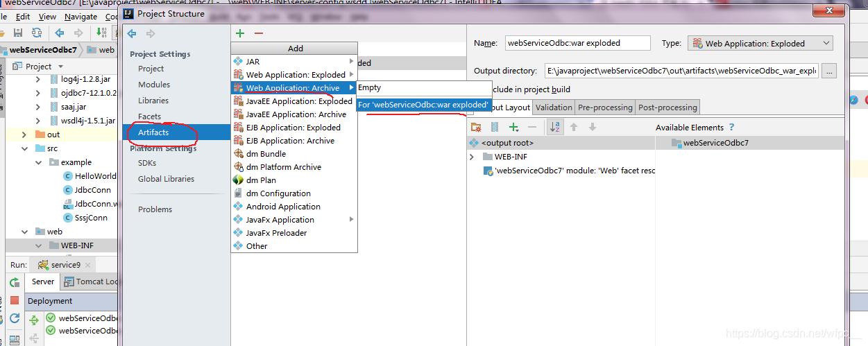The image size is (868, 346).
Task: Go forward in Project Structure dialog
Action: tap(151, 33)
